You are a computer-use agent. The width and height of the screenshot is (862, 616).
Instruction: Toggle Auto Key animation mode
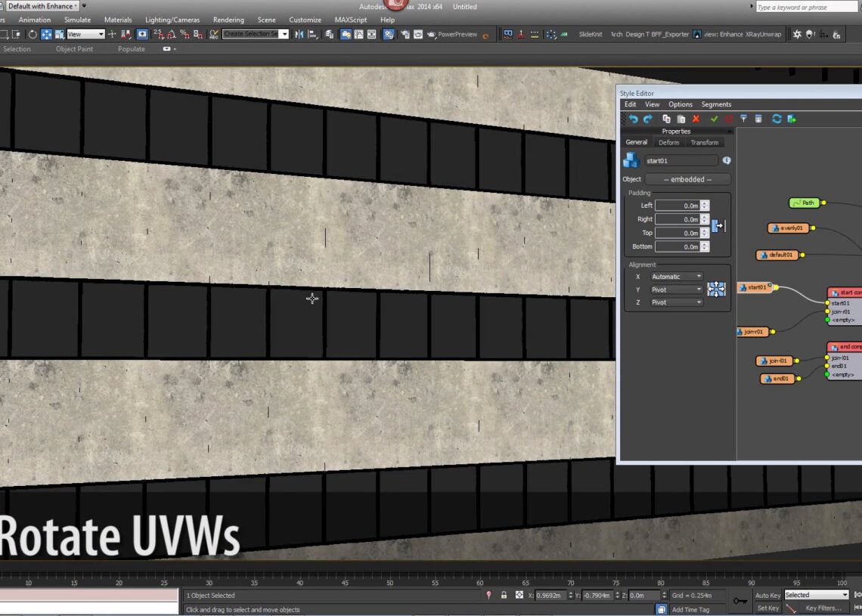[x=767, y=595]
